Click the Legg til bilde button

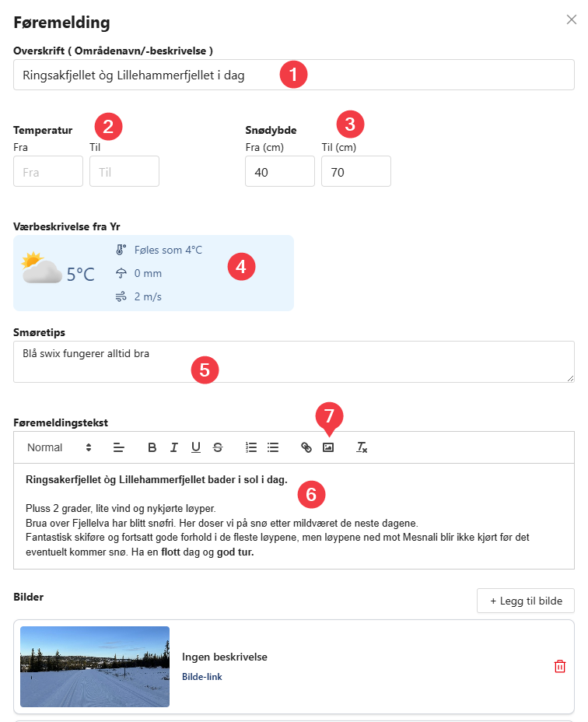coord(525,601)
